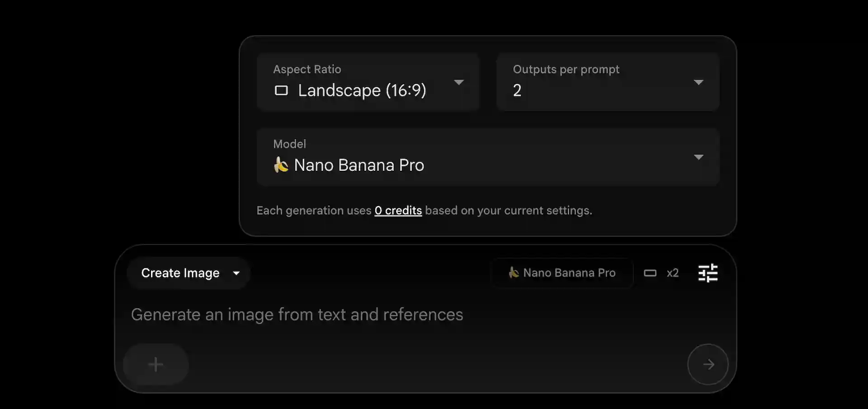868x409 pixels.
Task: Open the settings sliders icon
Action: (708, 273)
